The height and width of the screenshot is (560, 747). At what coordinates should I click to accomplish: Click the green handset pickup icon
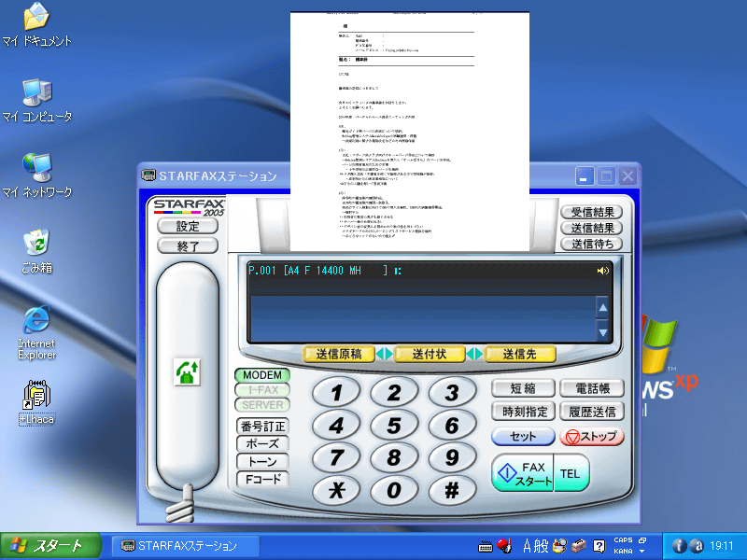coord(188,371)
